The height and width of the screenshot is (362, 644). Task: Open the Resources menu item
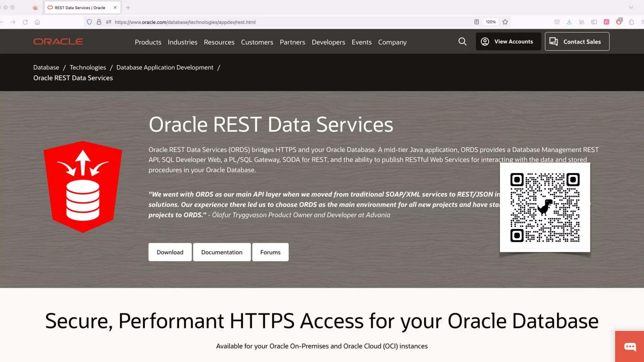point(219,42)
